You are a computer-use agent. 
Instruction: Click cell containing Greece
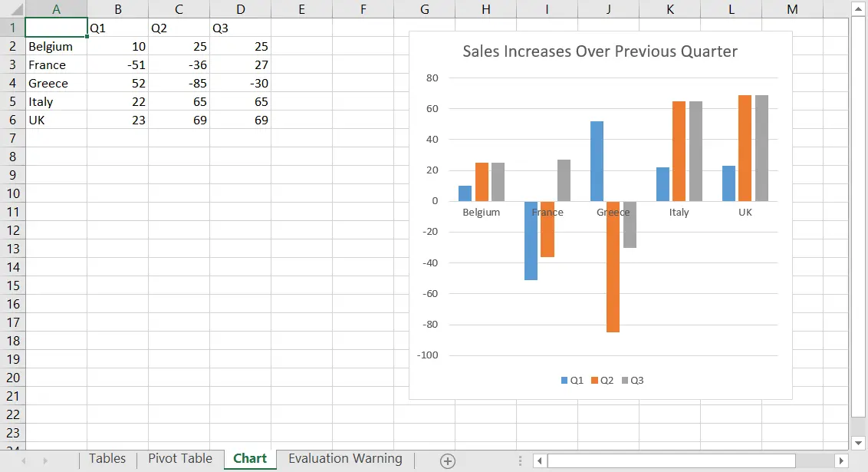click(56, 83)
